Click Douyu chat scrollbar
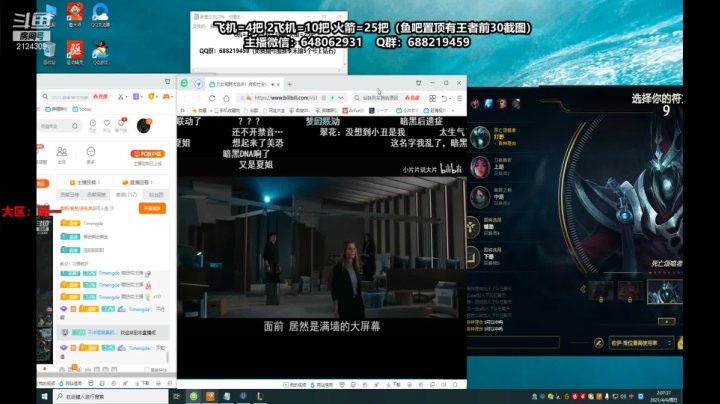The width and height of the screenshot is (720, 404). pos(168,357)
